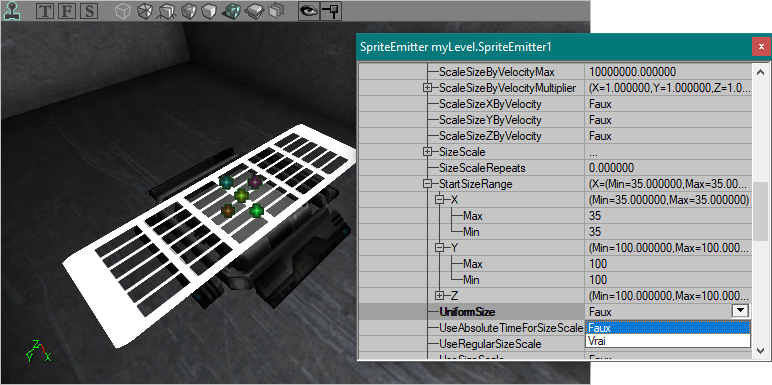
Task: Click the orange emitter sprite in viewport
Action: click(227, 211)
